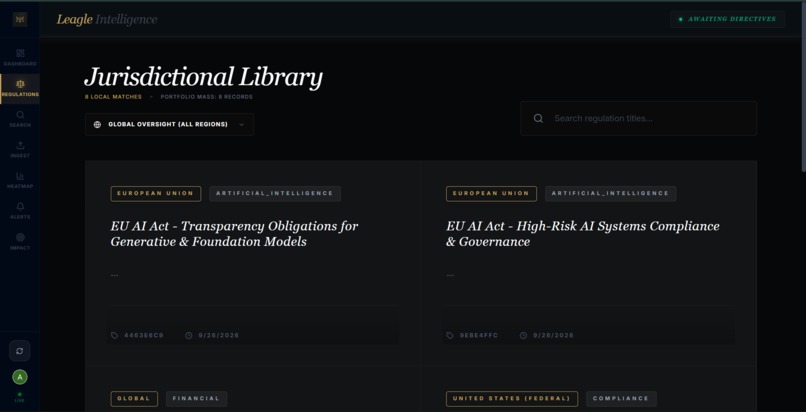Click tag icon beside 9EBE4FFC
Screen dimensions: 806x412
tap(450, 335)
